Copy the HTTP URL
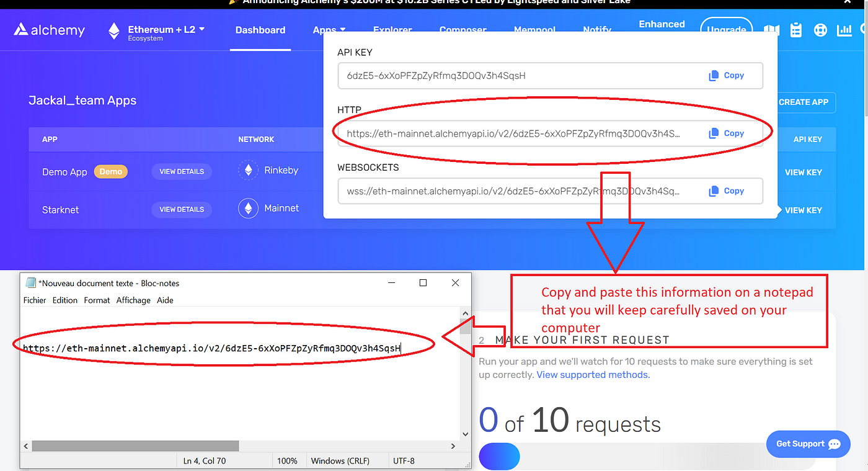The width and height of the screenshot is (868, 471). pyautogui.click(x=726, y=133)
